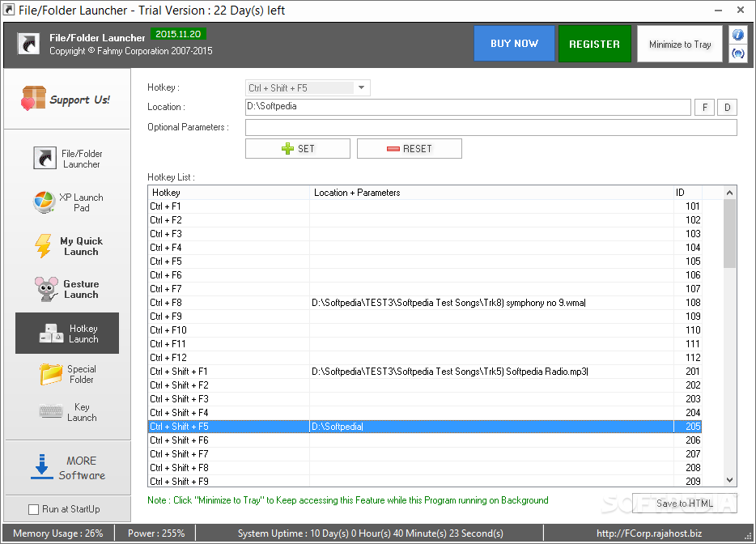The height and width of the screenshot is (544, 756).
Task: Open http://FCorp.rajahost.biz link in status bar
Action: pyautogui.click(x=649, y=533)
